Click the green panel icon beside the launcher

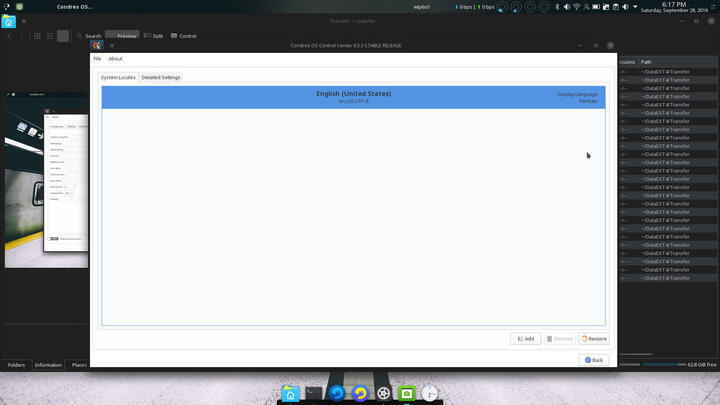pos(19,6)
